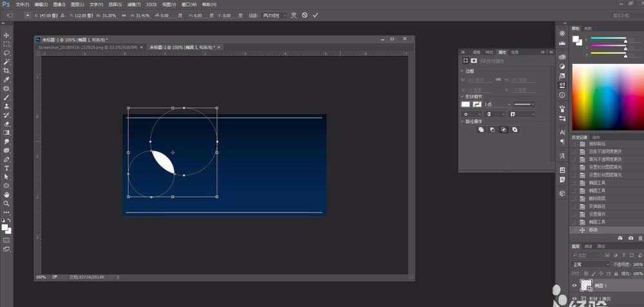Open the interpolation dropdown in options bar

click(276, 14)
